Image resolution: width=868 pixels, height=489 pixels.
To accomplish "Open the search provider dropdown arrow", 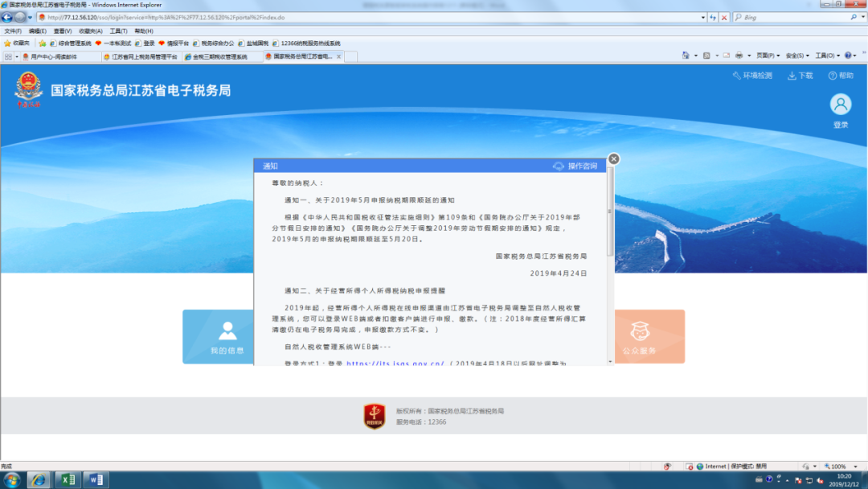I will point(862,18).
